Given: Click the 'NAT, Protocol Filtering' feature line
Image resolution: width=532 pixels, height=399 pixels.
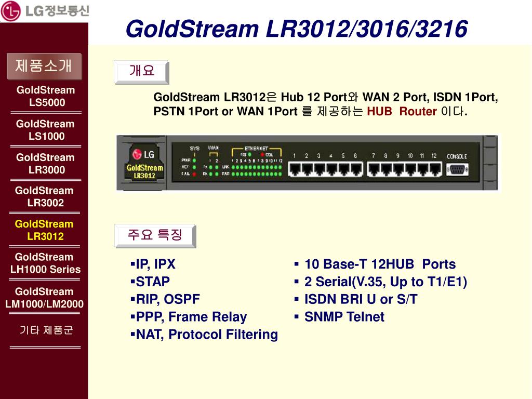Looking at the screenshot, I should click(x=204, y=335).
